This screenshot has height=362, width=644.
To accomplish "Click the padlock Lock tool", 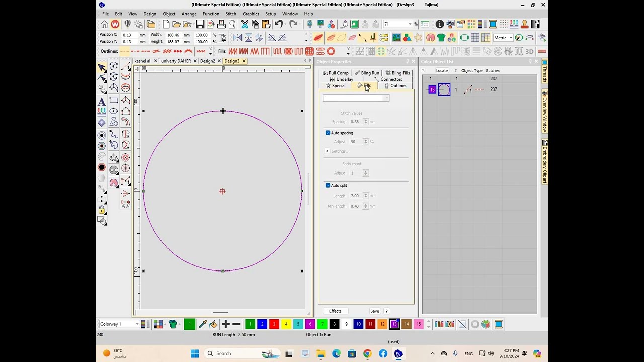I will [x=102, y=210].
